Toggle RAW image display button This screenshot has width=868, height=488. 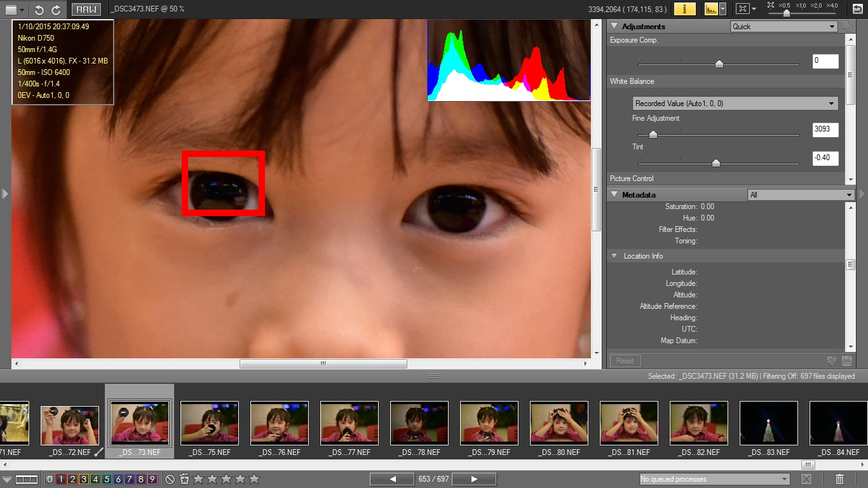85,10
